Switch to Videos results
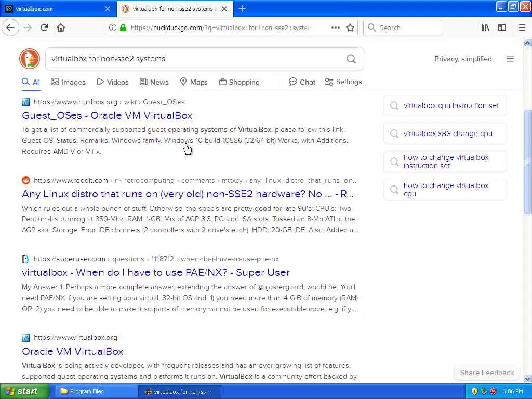Viewport: 532px width, 399px height. (x=113, y=82)
